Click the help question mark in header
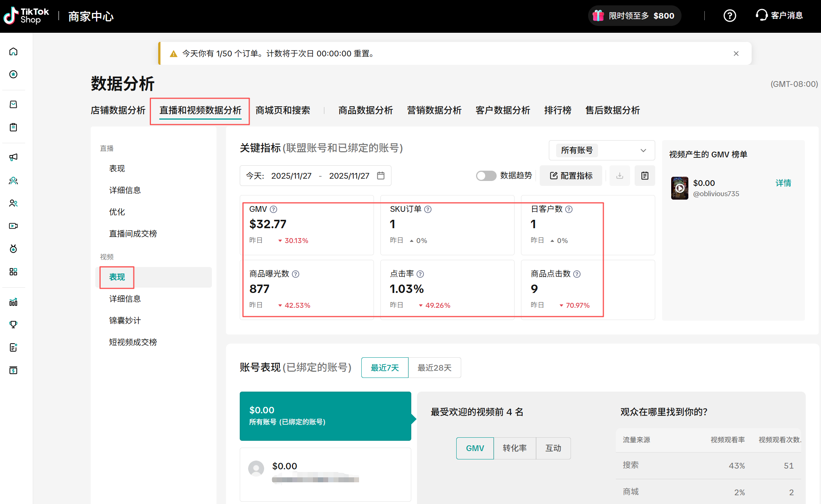Screen dimensions: 821x504 pos(730,16)
